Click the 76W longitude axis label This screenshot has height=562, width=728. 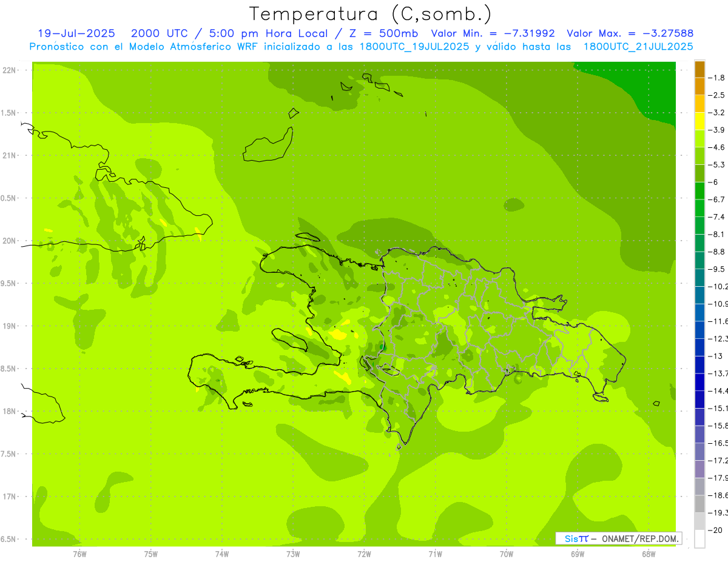[x=79, y=554]
